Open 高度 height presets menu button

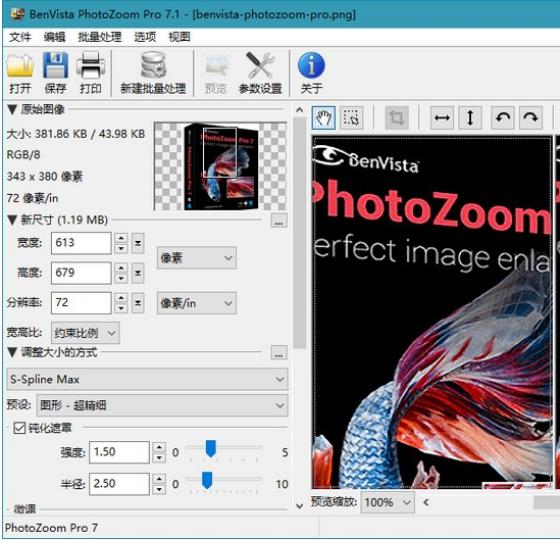138,273
